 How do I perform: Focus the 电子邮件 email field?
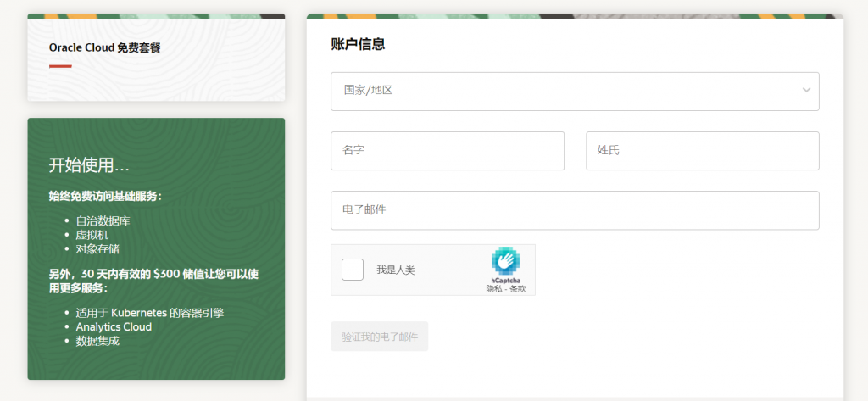tap(575, 210)
